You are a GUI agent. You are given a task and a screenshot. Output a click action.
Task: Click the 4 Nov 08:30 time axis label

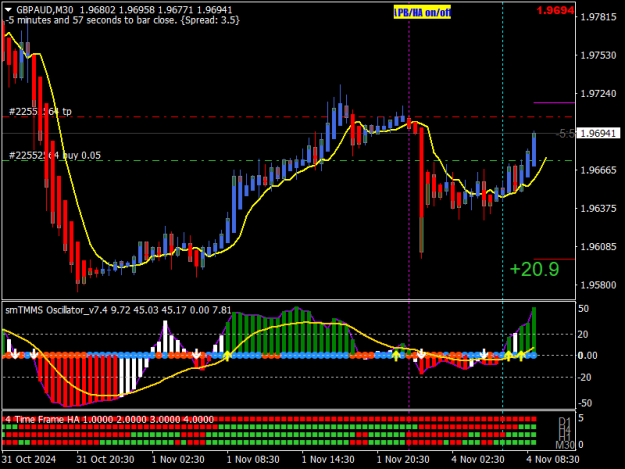pos(553,459)
